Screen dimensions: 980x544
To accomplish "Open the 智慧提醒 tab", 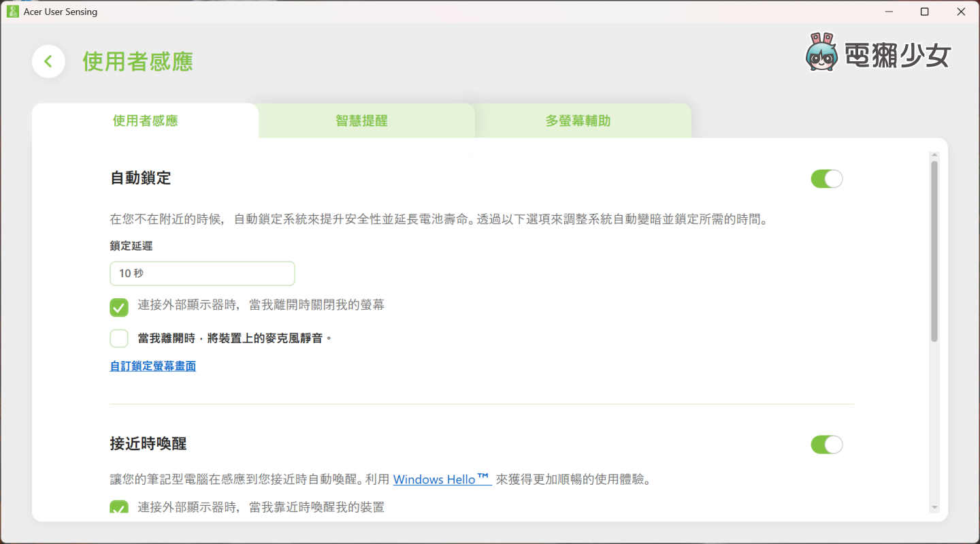I will [361, 121].
